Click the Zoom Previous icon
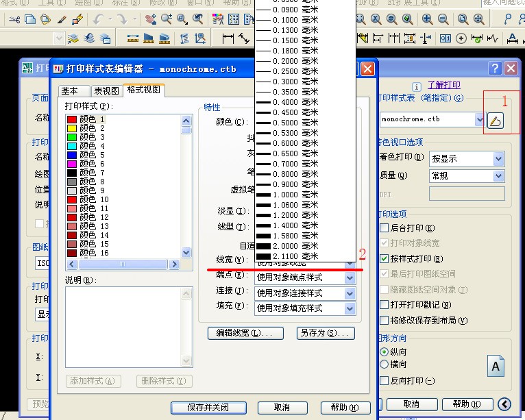This screenshot has width=525, height=420. pos(198,19)
